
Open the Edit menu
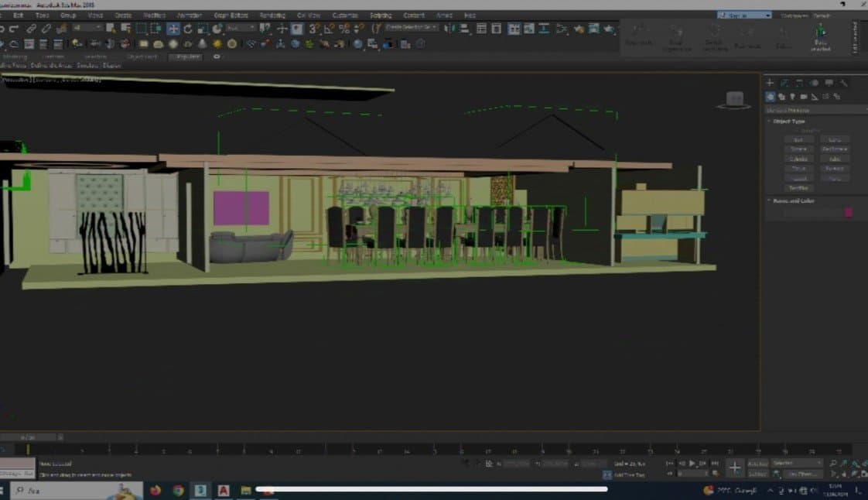coord(19,15)
